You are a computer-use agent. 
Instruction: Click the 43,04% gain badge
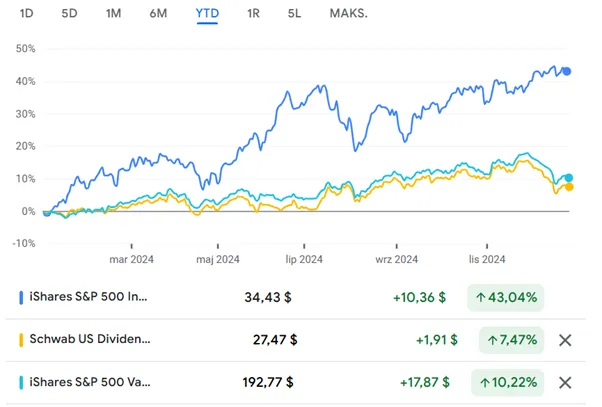pos(505,298)
